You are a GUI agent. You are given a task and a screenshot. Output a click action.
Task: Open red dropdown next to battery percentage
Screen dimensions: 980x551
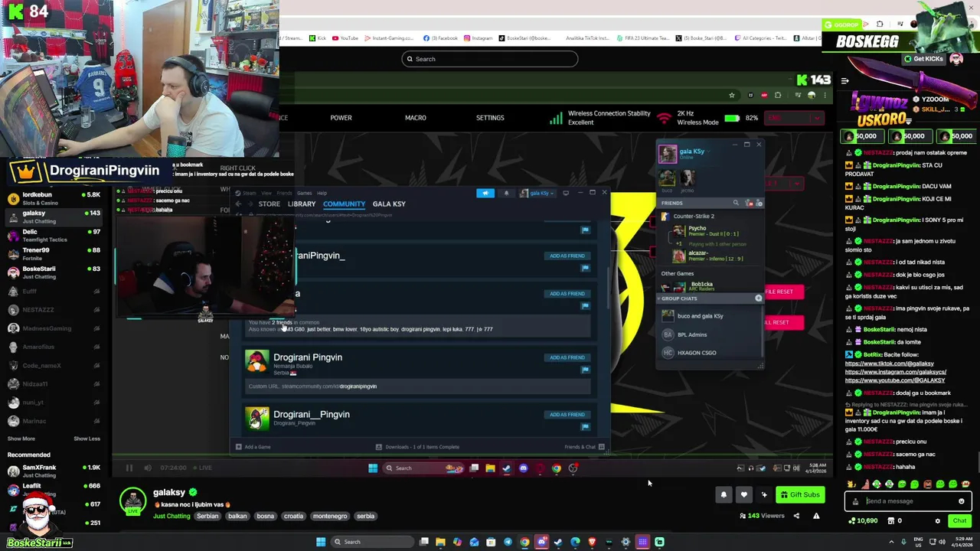[x=793, y=118]
